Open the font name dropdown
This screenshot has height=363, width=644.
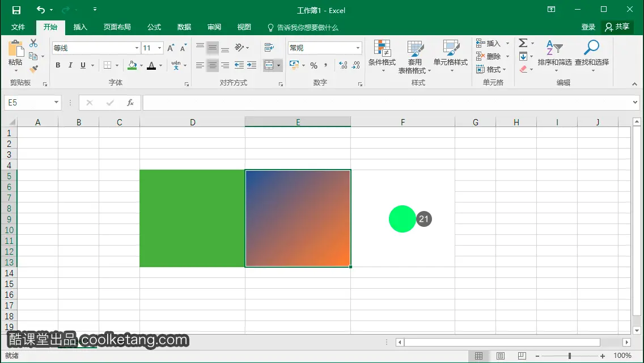pyautogui.click(x=137, y=48)
